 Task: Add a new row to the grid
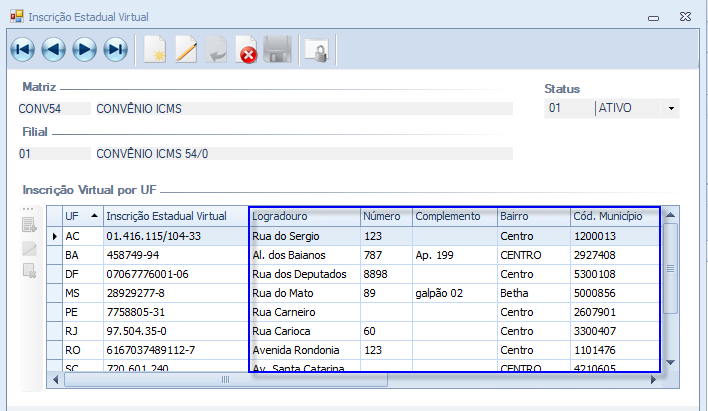29,226
